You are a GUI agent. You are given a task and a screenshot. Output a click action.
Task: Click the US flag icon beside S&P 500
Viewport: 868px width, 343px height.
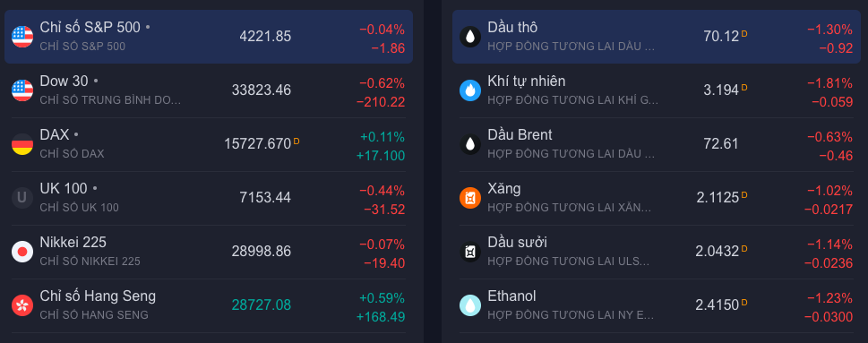point(22,37)
